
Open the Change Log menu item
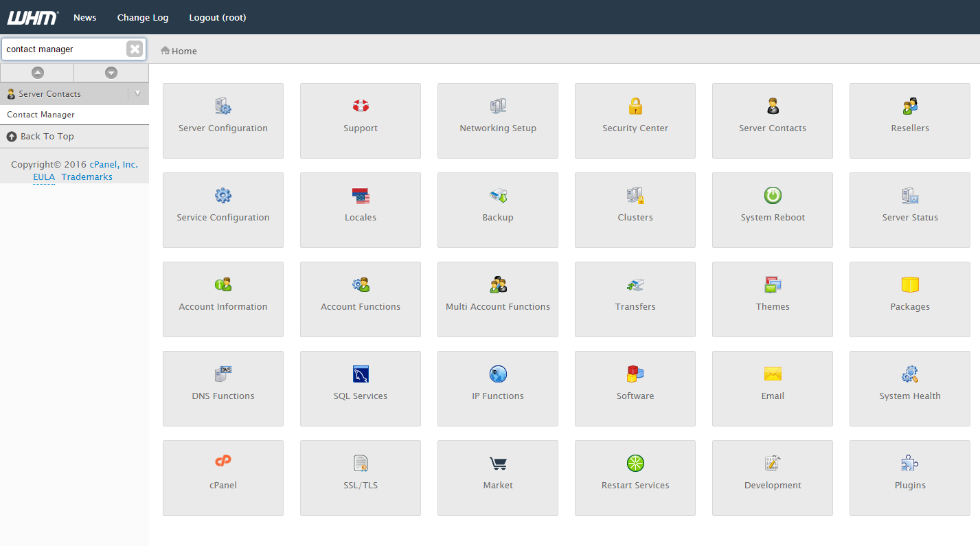[x=143, y=17]
